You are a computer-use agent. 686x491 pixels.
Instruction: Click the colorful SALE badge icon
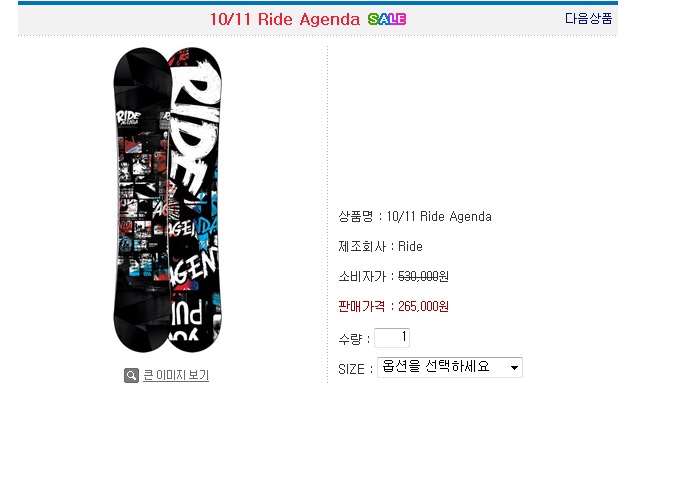point(387,19)
